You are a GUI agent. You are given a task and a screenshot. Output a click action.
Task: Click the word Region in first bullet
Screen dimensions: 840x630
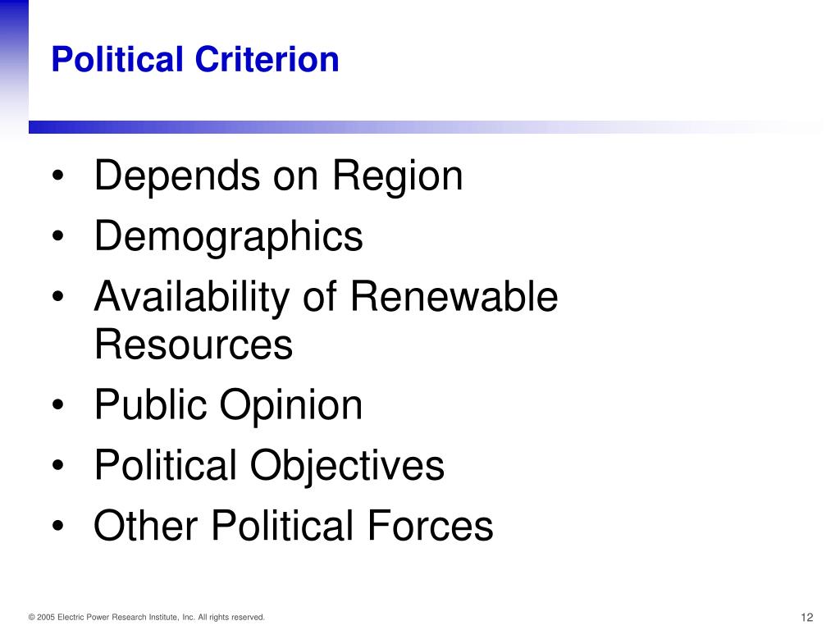398,177
